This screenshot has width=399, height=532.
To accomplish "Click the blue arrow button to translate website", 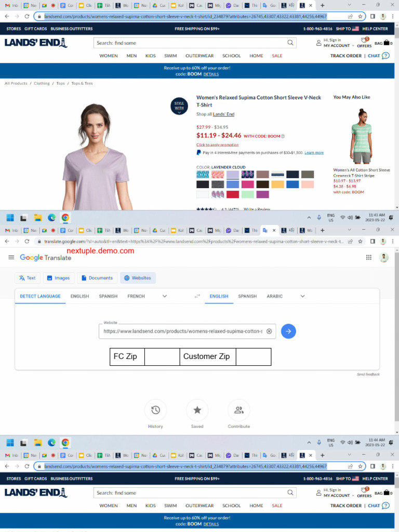I will pos(288,331).
